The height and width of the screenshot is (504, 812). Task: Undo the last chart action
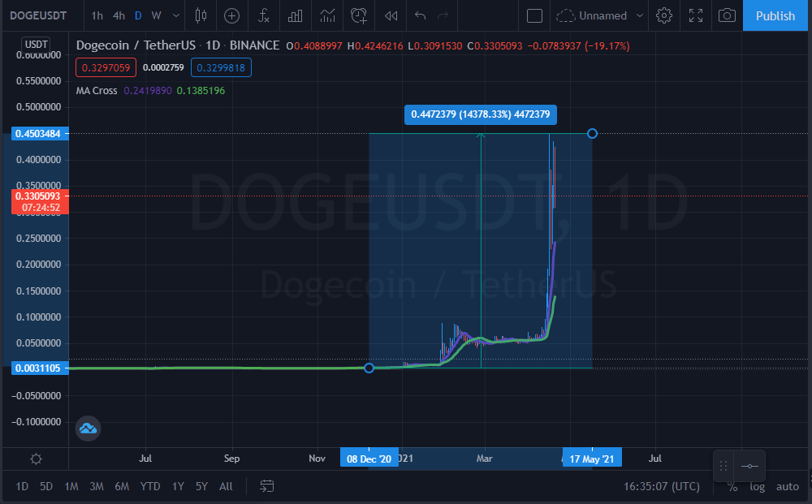420,15
